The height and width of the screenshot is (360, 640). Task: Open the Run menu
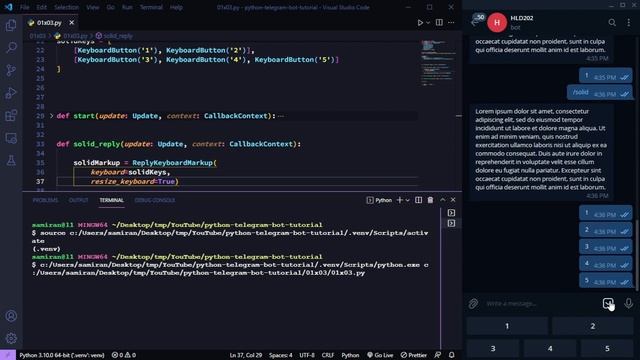[127, 7]
